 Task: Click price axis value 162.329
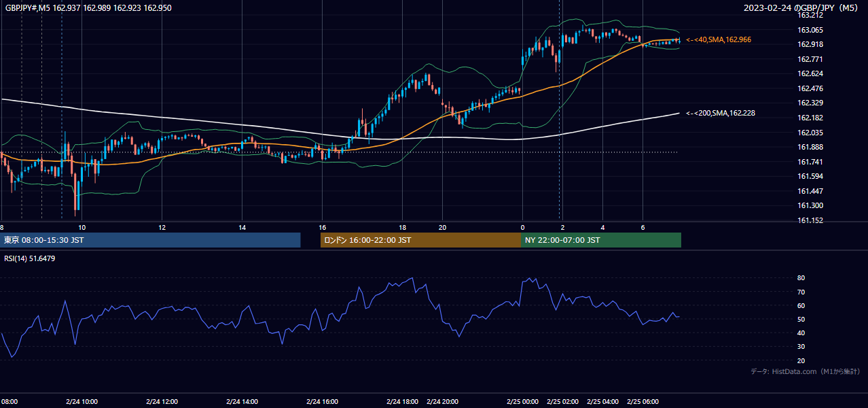tap(810, 103)
